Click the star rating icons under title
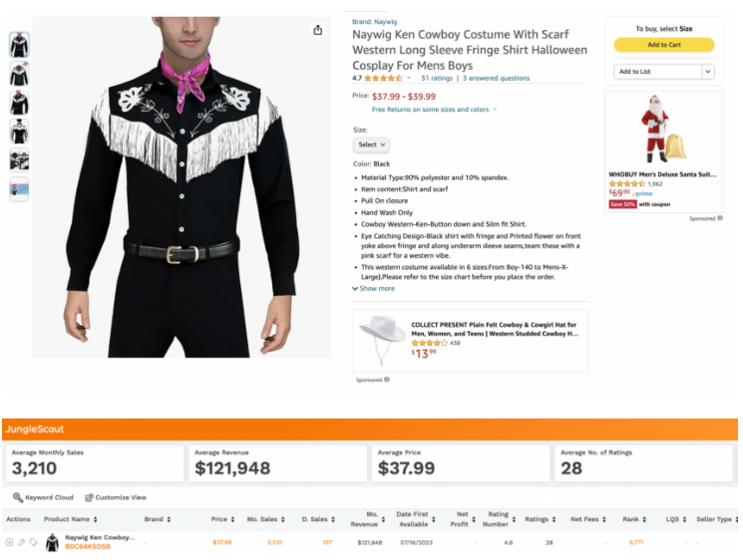Screen dimensions: 743x560 pos(383,78)
